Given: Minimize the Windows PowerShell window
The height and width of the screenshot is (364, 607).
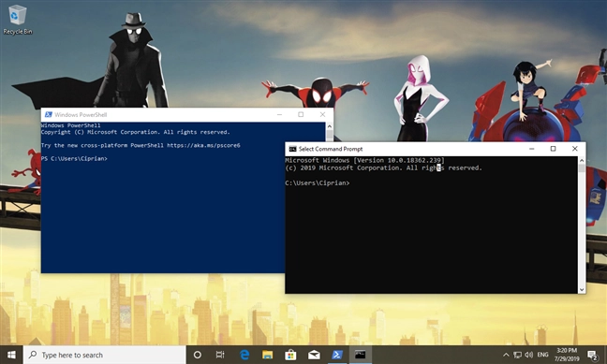Looking at the screenshot, I should point(279,114).
